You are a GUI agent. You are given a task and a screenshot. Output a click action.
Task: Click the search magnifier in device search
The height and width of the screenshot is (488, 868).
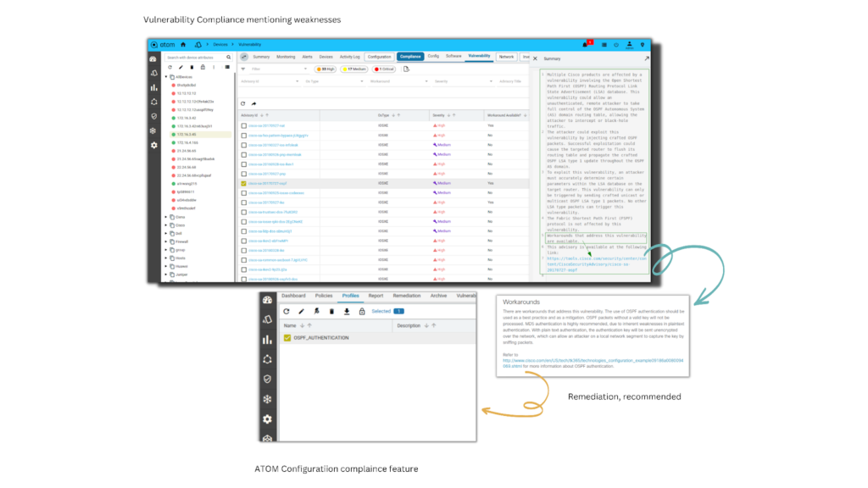[229, 58]
